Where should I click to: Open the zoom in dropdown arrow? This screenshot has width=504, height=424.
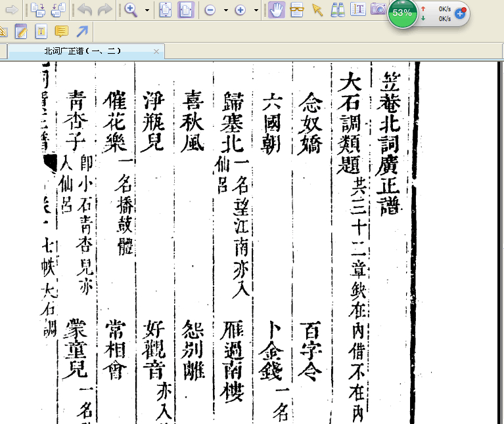256,11
